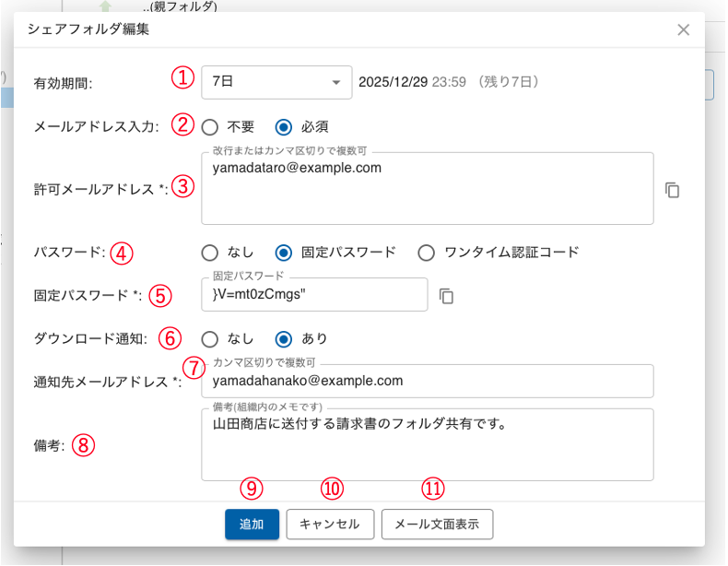Select 必須 for メールアドレス入力
The image size is (728, 566).
click(284, 126)
